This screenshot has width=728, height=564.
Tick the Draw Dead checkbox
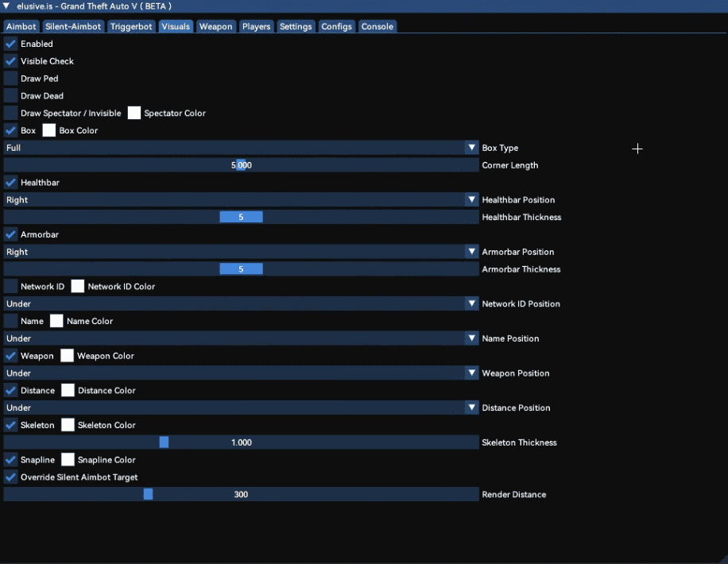(x=10, y=96)
